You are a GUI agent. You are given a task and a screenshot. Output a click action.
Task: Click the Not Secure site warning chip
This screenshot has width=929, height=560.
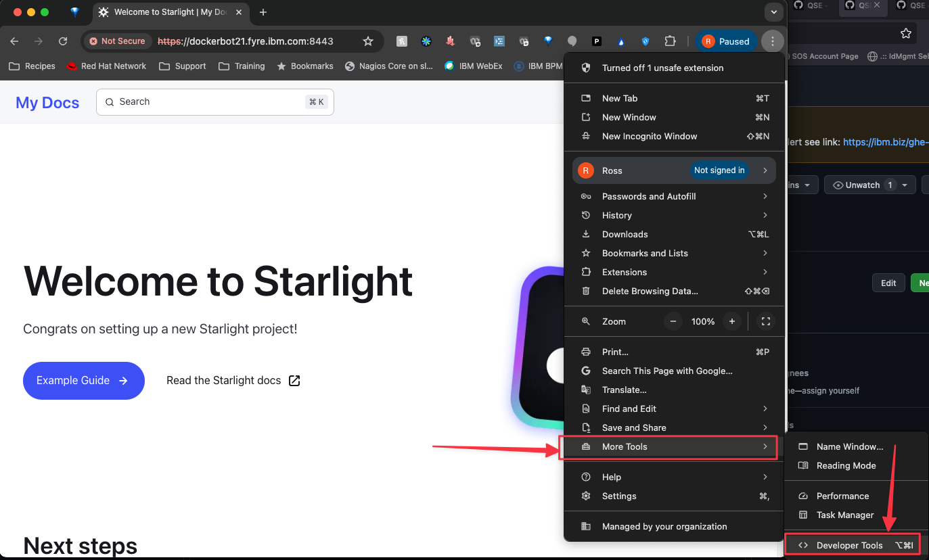tap(117, 41)
